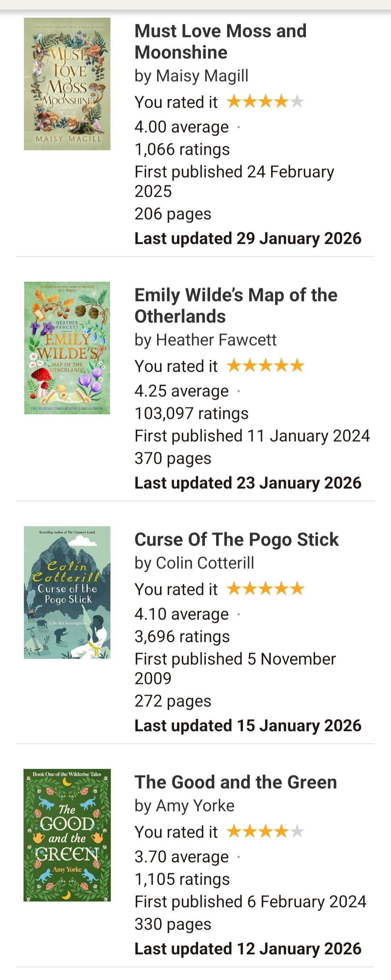View author Colin Cotterill
The width and height of the screenshot is (391, 980).
pyautogui.click(x=205, y=563)
